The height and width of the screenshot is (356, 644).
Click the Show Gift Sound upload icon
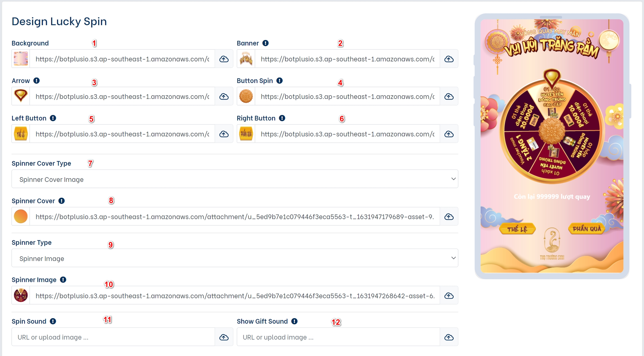click(x=449, y=337)
